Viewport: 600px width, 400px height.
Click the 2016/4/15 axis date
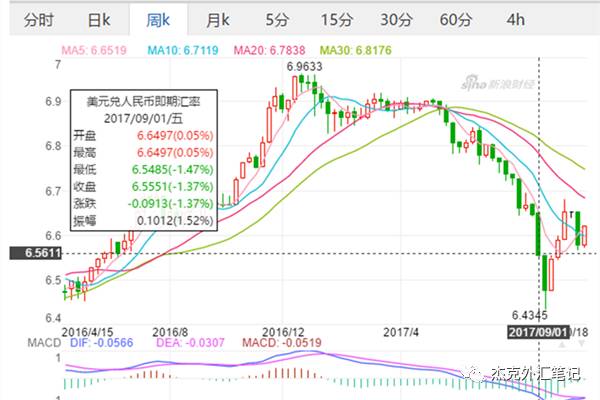click(87, 332)
